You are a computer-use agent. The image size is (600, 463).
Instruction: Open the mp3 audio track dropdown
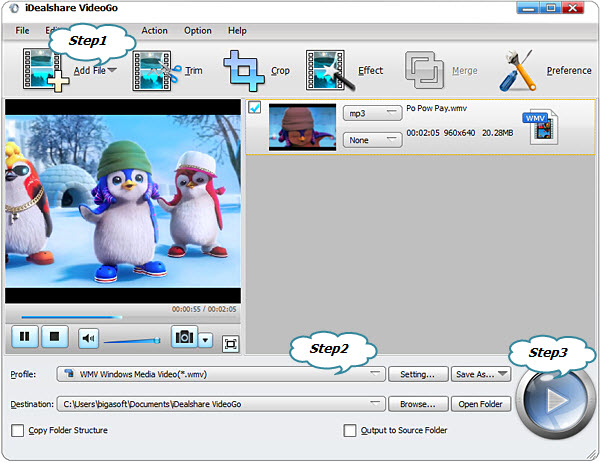[x=372, y=113]
